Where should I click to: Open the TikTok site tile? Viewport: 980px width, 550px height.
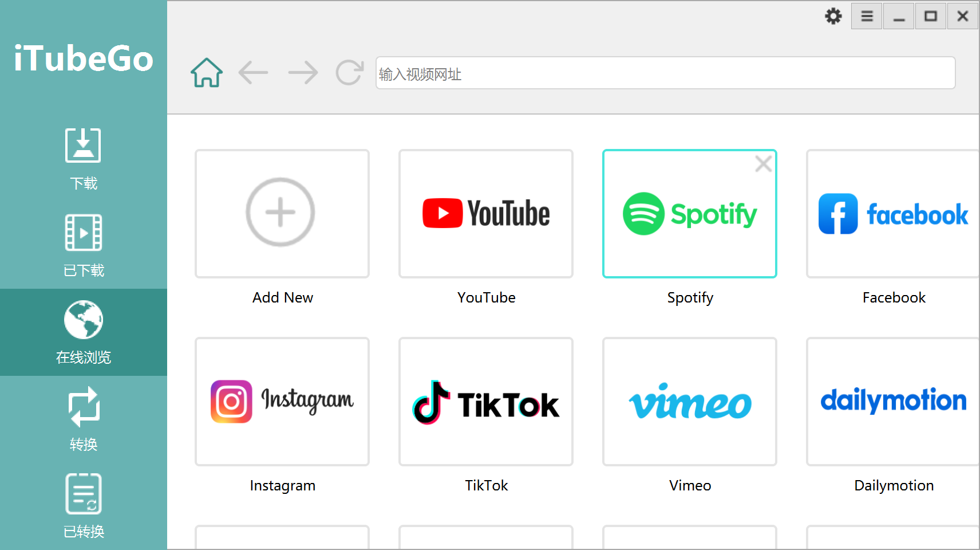pos(486,402)
